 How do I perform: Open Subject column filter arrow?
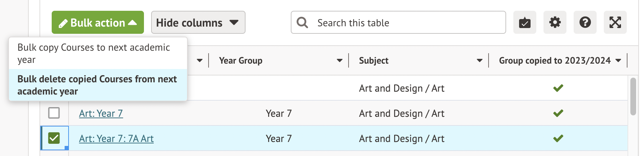479,61
